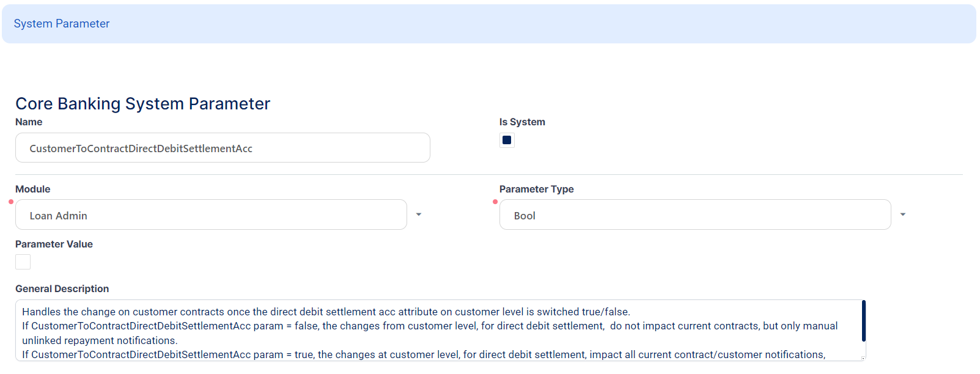Click the Module field showing Loan Admin
980x374 pixels.
(211, 215)
